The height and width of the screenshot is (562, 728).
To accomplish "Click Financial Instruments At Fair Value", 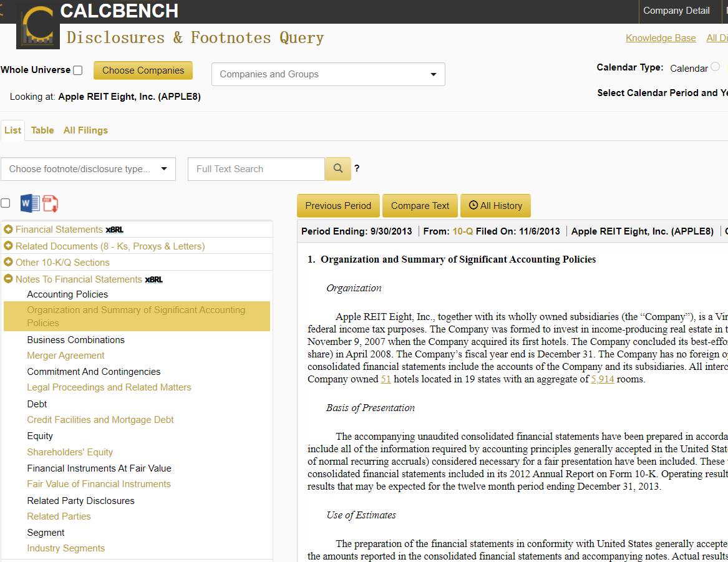I will pyautogui.click(x=99, y=468).
